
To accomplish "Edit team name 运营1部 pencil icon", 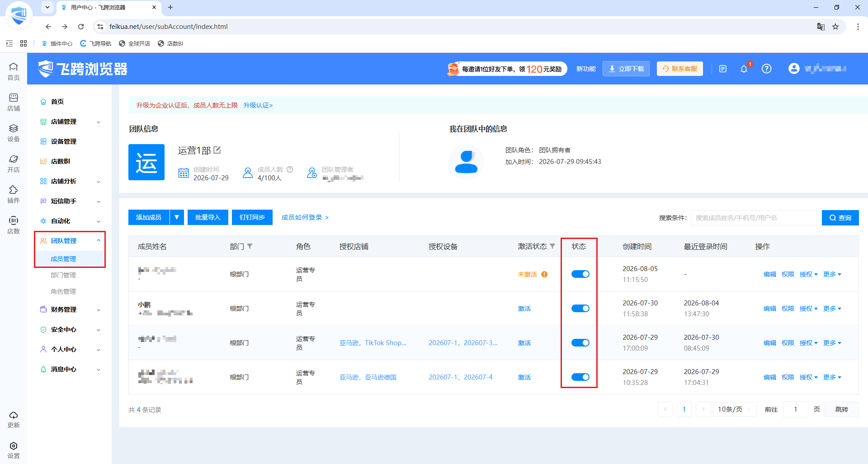I will (217, 150).
